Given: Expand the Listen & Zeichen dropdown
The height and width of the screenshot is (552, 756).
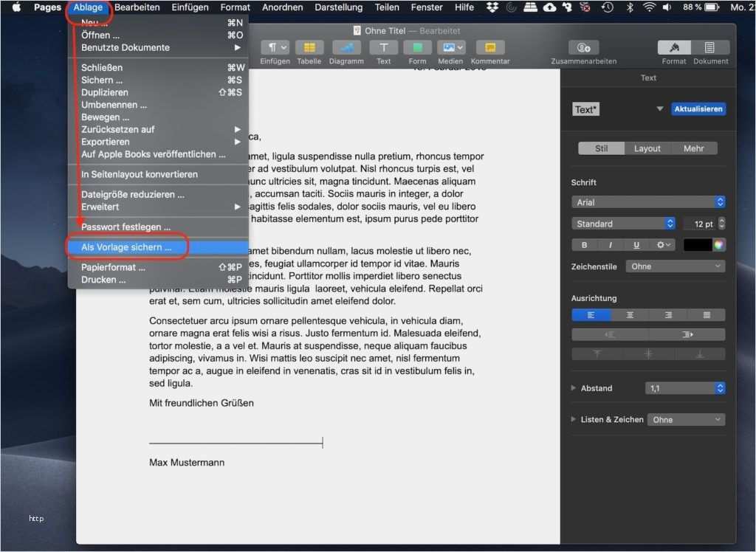Looking at the screenshot, I should tap(686, 419).
